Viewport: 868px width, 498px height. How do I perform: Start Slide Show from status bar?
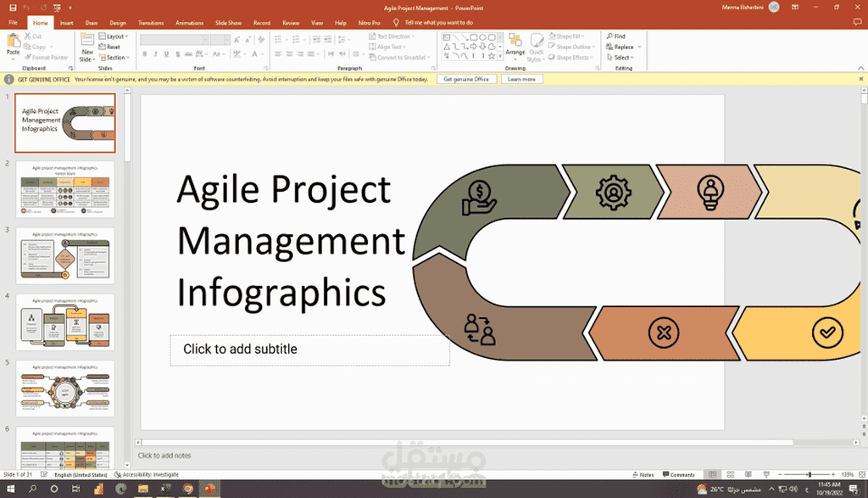pyautogui.click(x=766, y=475)
